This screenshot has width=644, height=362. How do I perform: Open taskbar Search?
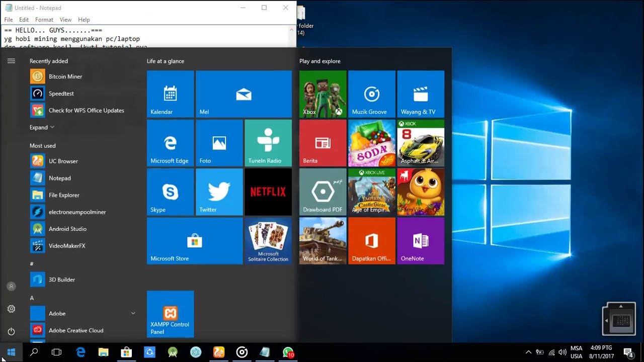coord(34,352)
